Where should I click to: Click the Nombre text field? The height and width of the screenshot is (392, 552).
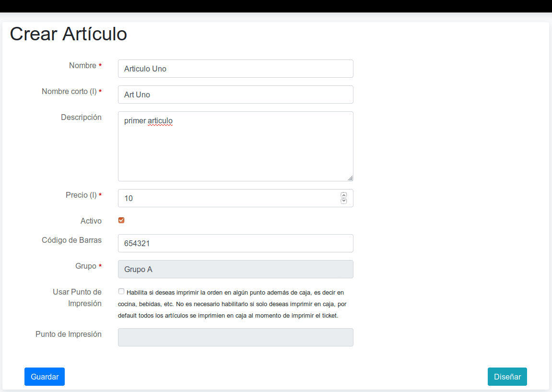235,69
